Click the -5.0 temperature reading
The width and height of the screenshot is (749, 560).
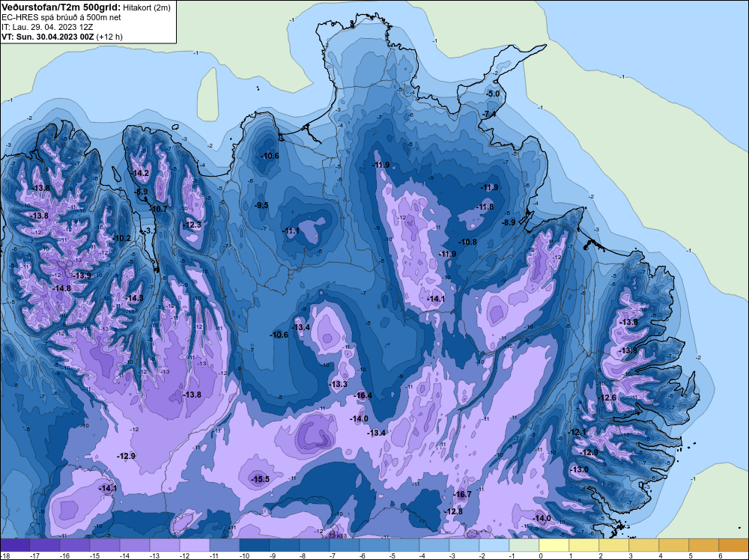tap(493, 94)
